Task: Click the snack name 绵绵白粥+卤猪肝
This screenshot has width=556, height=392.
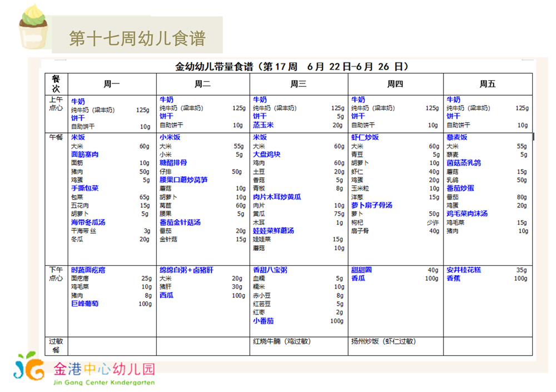Action: pos(186,270)
